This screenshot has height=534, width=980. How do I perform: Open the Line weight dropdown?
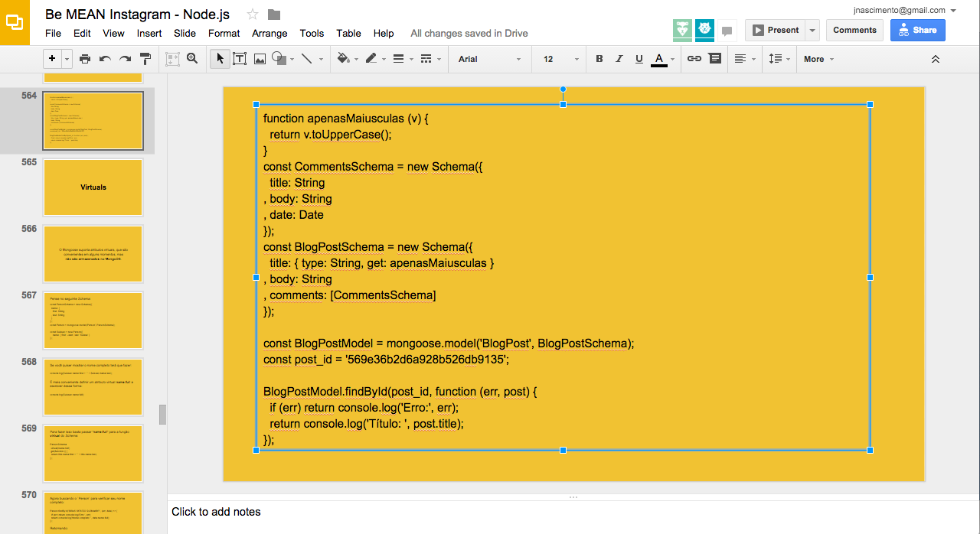point(401,59)
